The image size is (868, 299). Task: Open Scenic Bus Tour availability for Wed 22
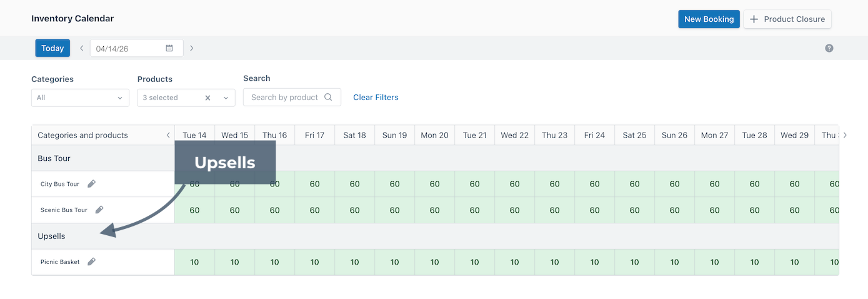[x=514, y=210]
